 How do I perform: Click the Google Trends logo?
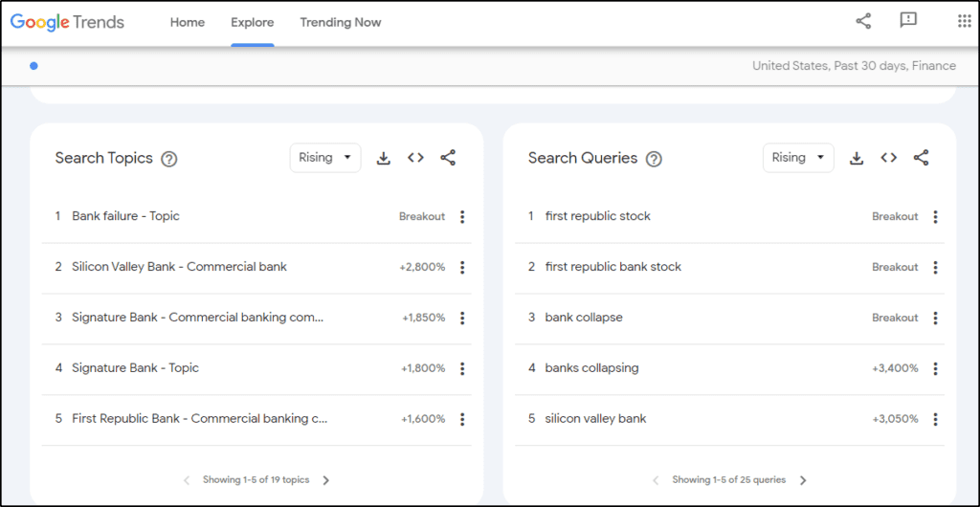[x=67, y=22]
